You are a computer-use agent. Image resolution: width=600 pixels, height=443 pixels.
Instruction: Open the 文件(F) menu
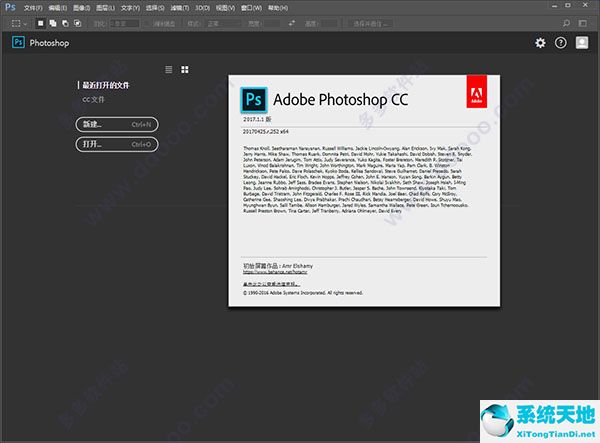point(33,8)
